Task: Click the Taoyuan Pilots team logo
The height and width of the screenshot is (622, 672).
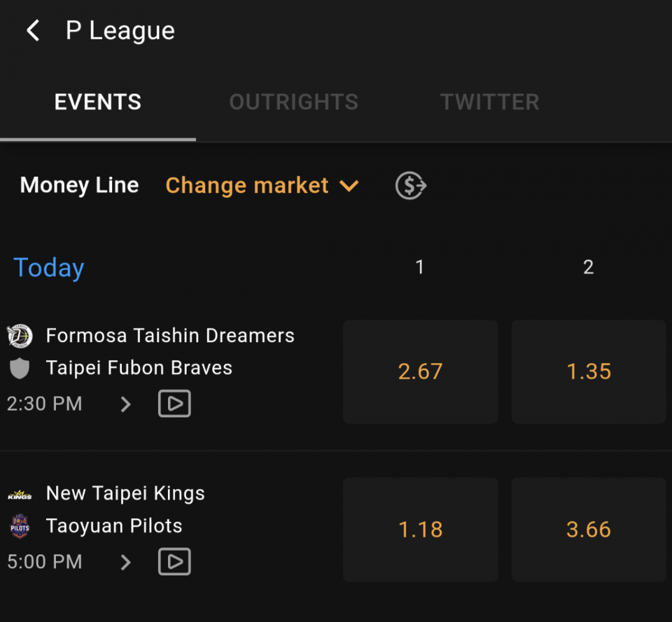Action: [20, 526]
